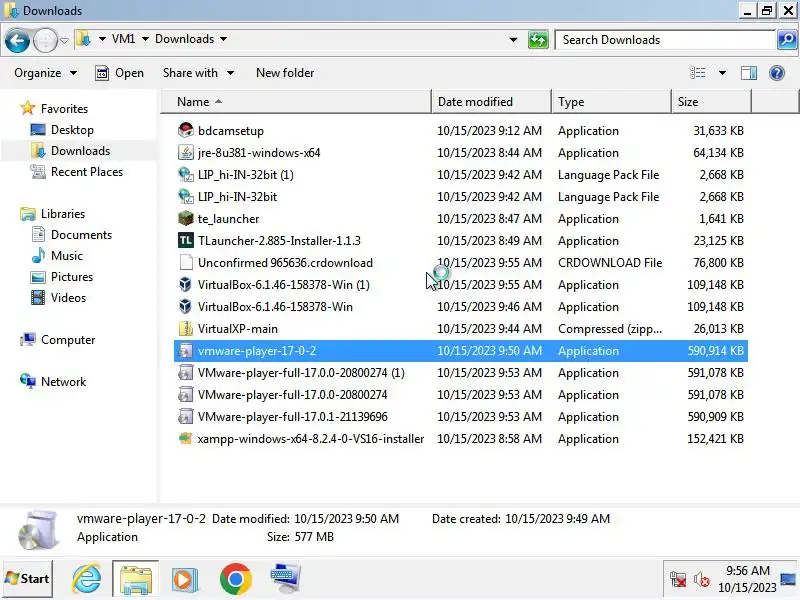Select the VMware-player-full-17.0.0-20800274 installer icon
The image size is (800, 600).
[186, 394]
